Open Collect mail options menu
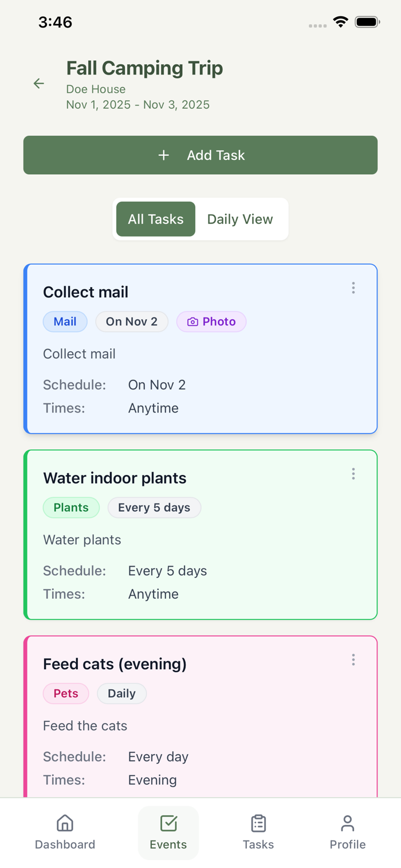 pyautogui.click(x=353, y=288)
